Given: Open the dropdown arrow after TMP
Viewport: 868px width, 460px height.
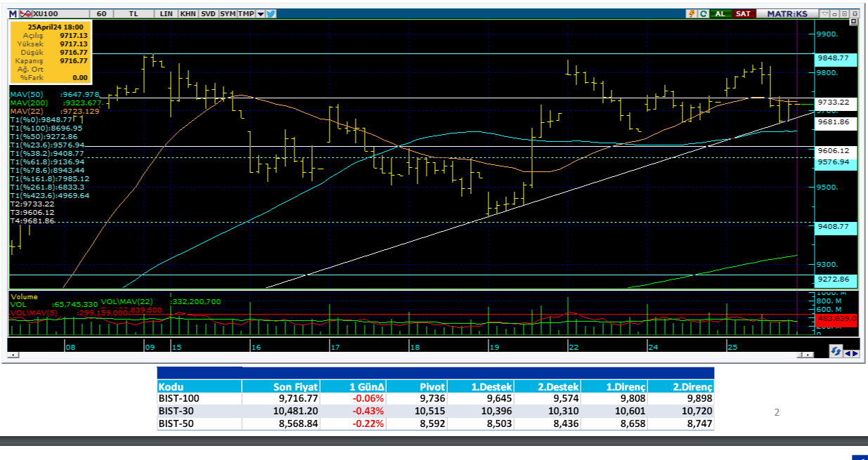Looking at the screenshot, I should (261, 13).
